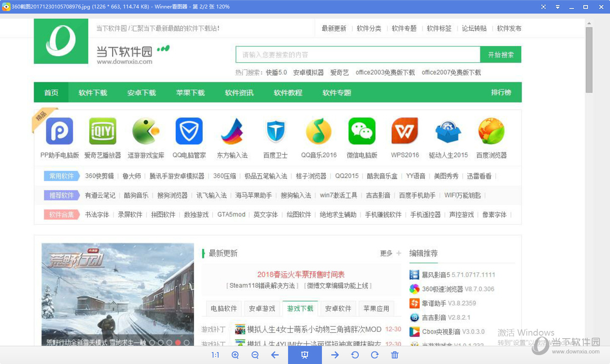This screenshot has width=610, height=364.
Task: Open the 2018春运火车票预售时间表 headline
Action: (301, 274)
